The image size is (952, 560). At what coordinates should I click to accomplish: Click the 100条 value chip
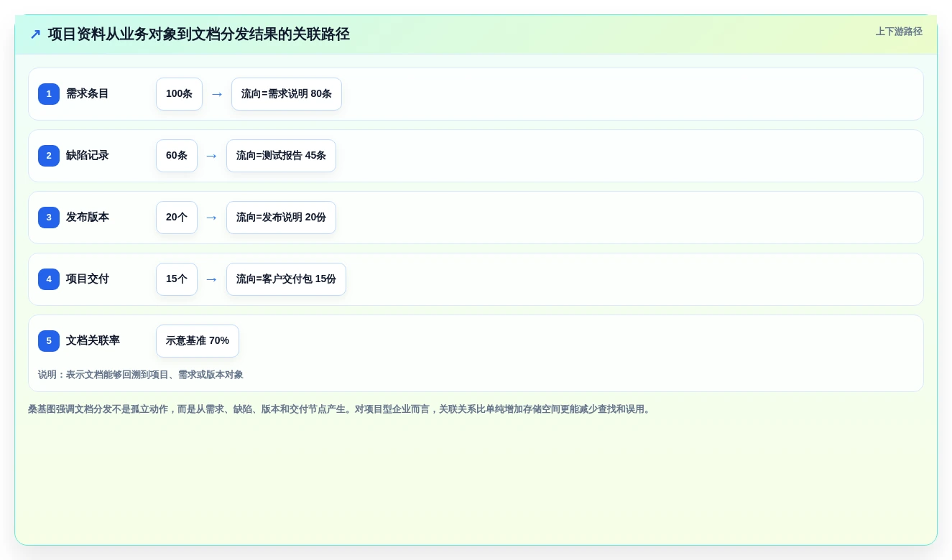(179, 94)
